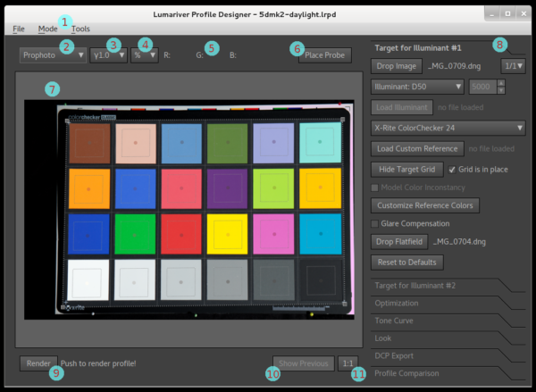Image resolution: width=536 pixels, height=392 pixels.
Task: Open the File menu
Action: (19, 29)
